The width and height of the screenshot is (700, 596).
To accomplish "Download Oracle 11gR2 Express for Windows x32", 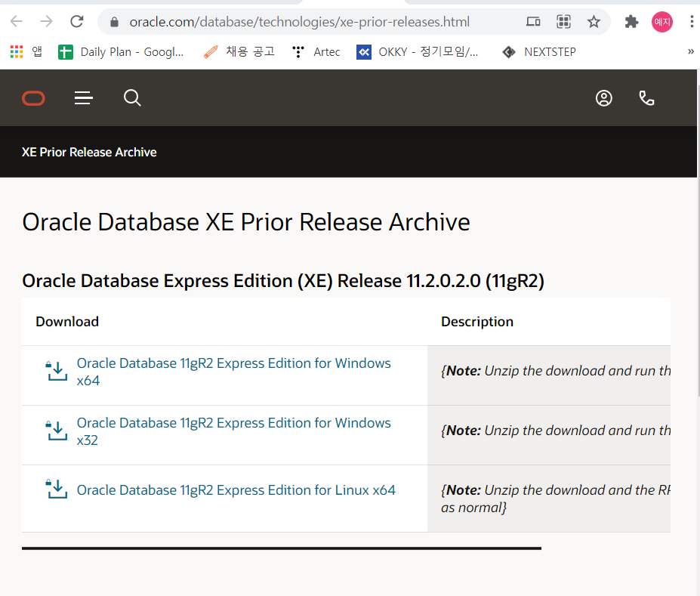I will [x=233, y=431].
